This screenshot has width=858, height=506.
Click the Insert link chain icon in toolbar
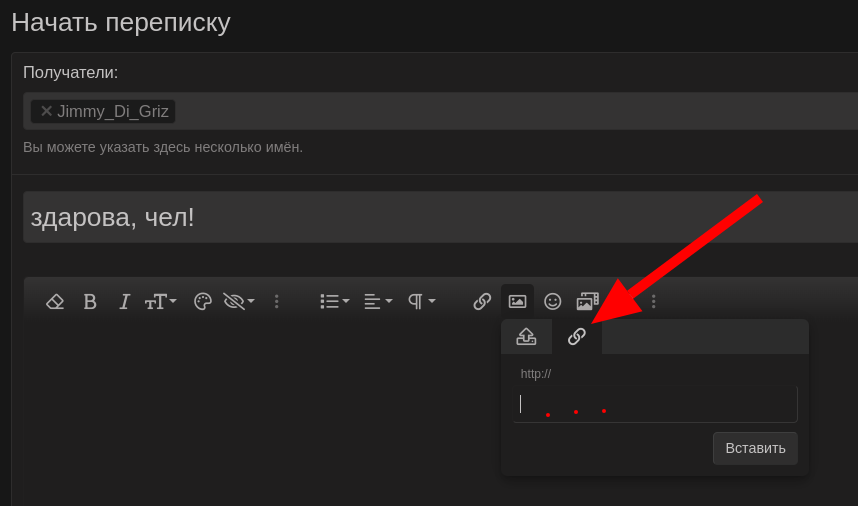tap(482, 301)
